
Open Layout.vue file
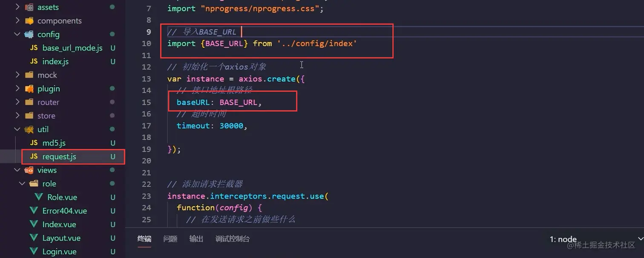click(61, 238)
